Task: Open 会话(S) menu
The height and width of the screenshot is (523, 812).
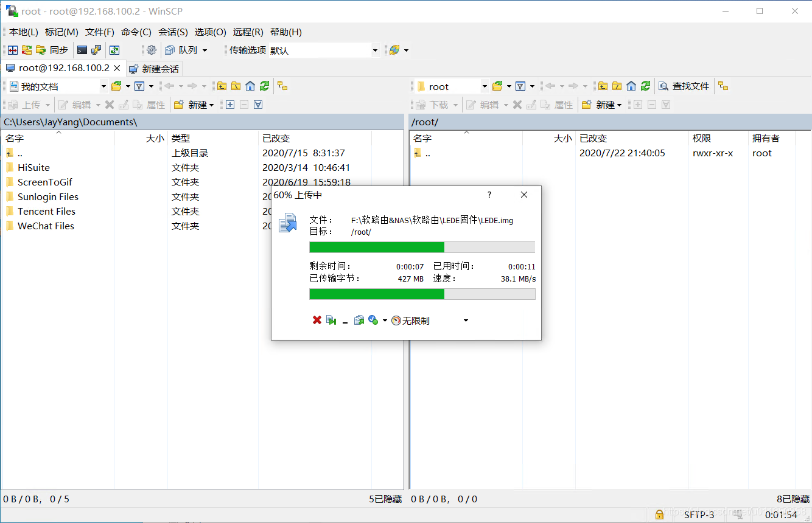Action: click(173, 32)
